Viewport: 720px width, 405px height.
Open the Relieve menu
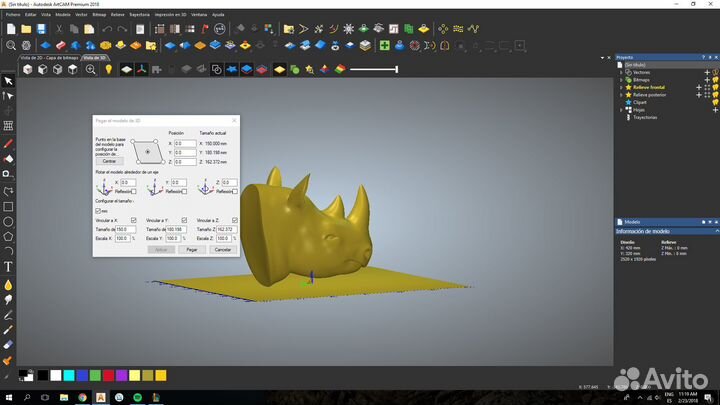118,15
